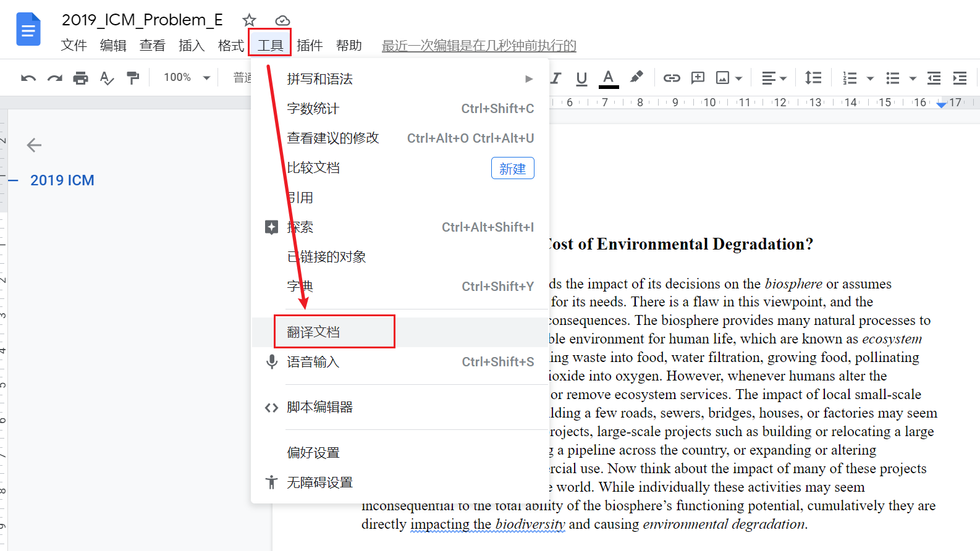Click the heading 'Cost of Environmental Degradation?'
This screenshot has width=980, height=551.
[x=680, y=244]
